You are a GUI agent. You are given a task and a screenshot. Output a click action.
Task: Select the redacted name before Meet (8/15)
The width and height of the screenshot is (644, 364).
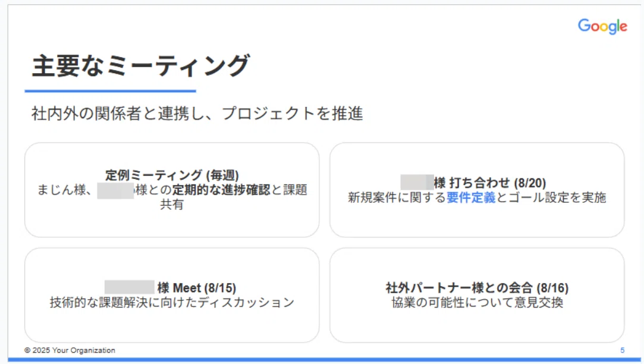click(130, 287)
